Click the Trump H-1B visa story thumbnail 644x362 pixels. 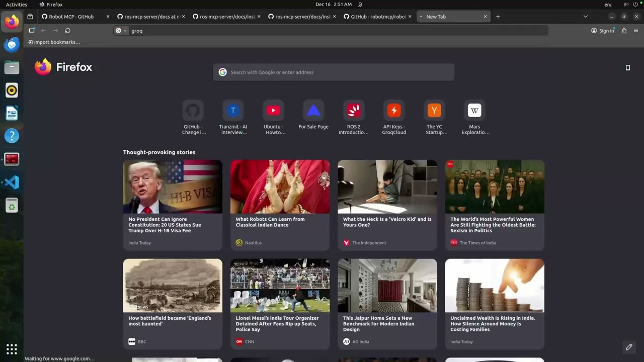point(173,187)
